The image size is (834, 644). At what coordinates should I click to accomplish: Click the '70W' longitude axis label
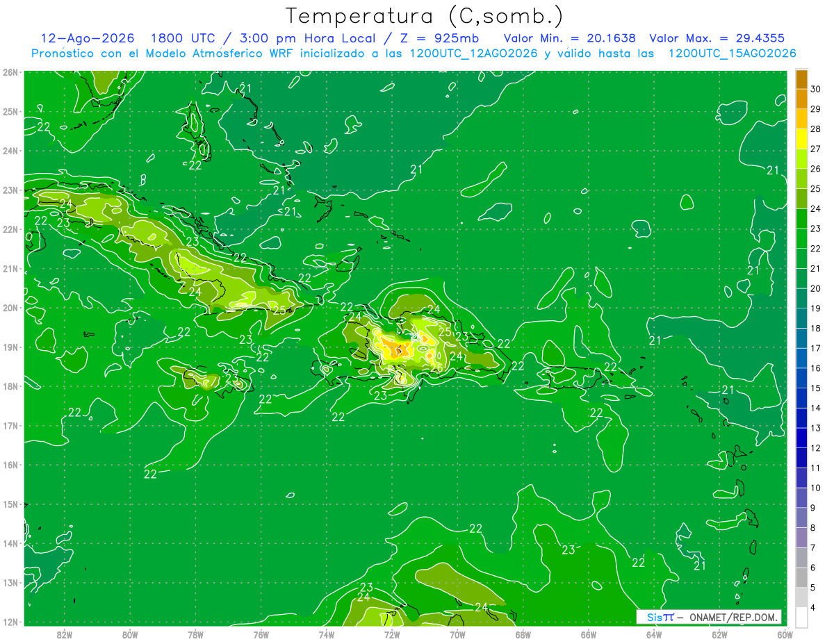[x=457, y=634]
